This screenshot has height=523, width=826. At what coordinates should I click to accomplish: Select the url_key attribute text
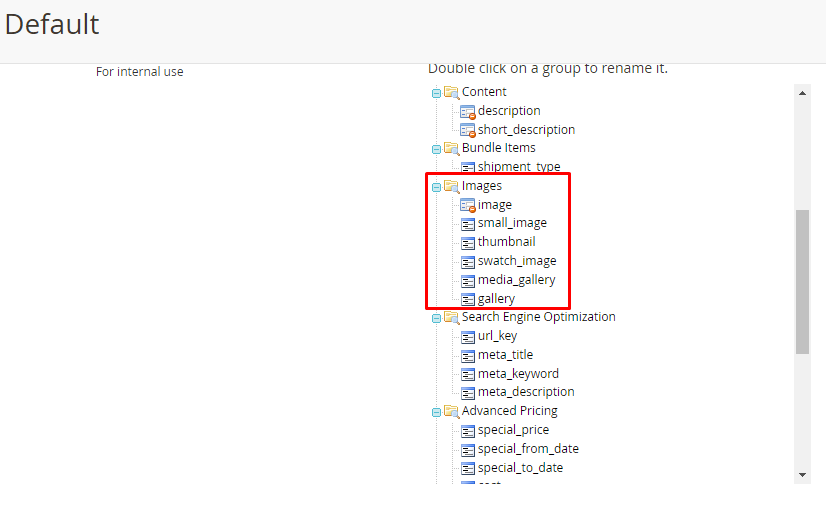click(497, 336)
